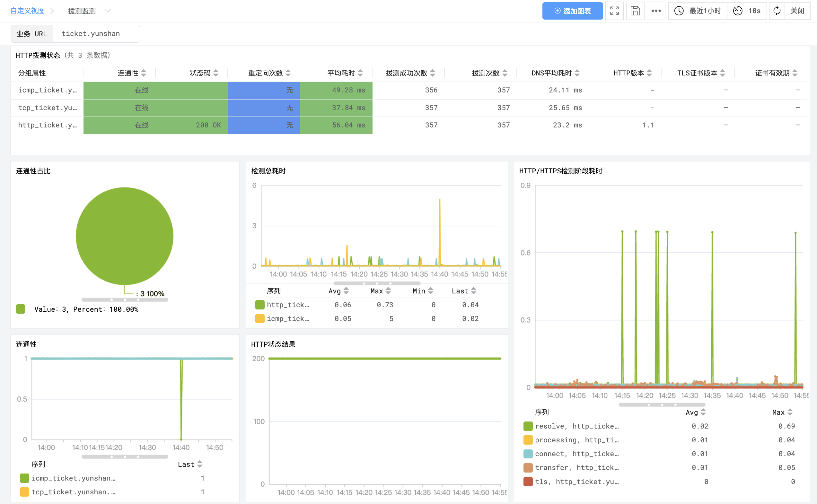Sort the table by 平均耗时 column
Screen dimensions: 817x504
point(360,73)
